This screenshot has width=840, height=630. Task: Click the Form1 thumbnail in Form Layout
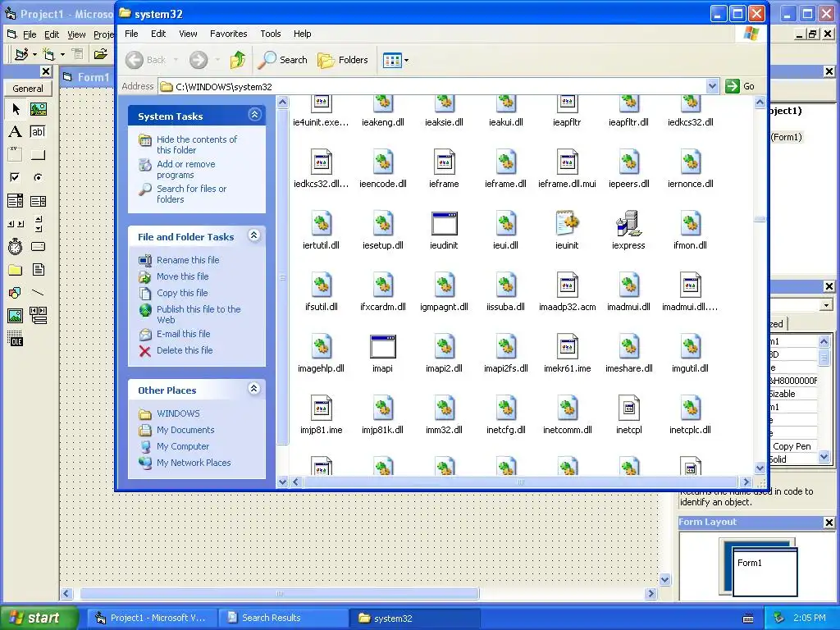(765, 571)
